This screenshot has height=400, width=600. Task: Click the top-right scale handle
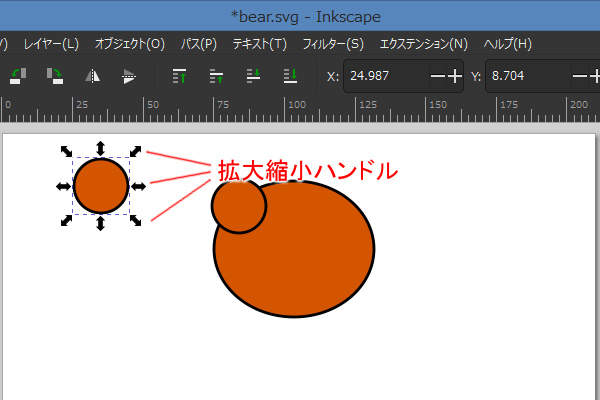click(x=135, y=151)
